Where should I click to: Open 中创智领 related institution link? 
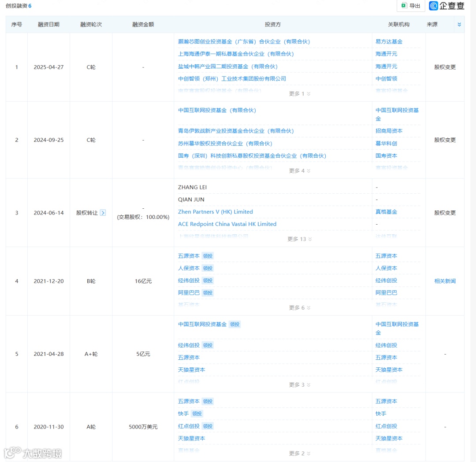386,78
